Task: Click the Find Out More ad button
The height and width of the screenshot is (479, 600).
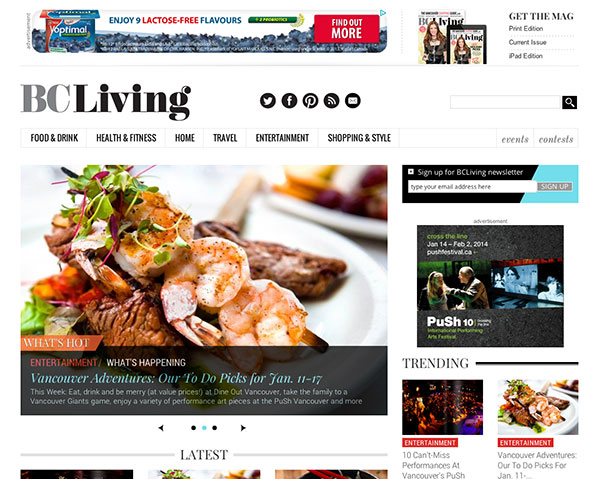Action: pos(347,29)
